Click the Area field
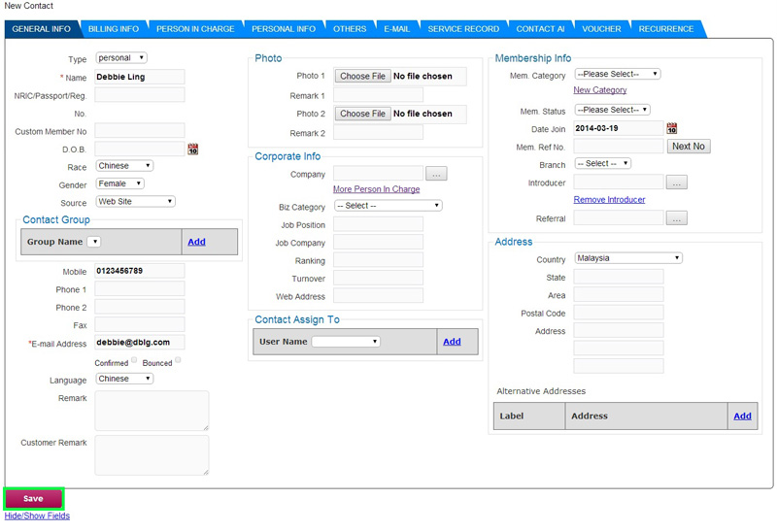The image size is (777, 532). coord(619,295)
